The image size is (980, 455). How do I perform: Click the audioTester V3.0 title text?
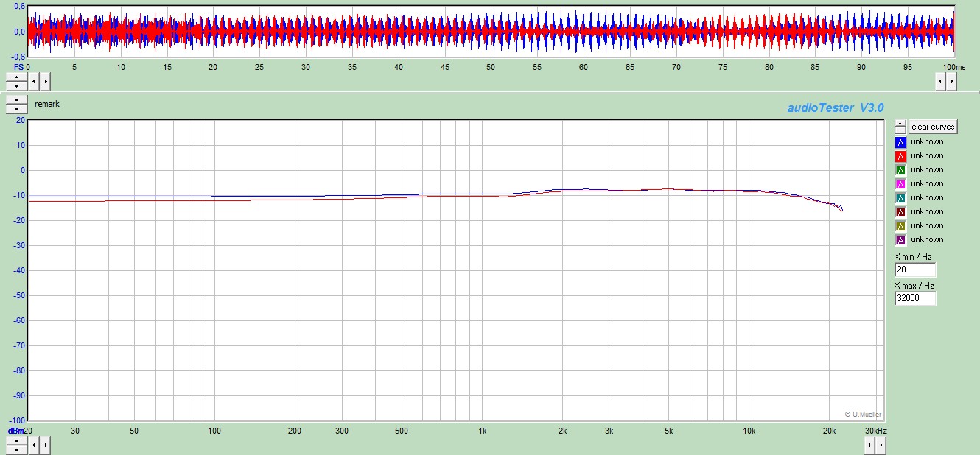point(835,108)
